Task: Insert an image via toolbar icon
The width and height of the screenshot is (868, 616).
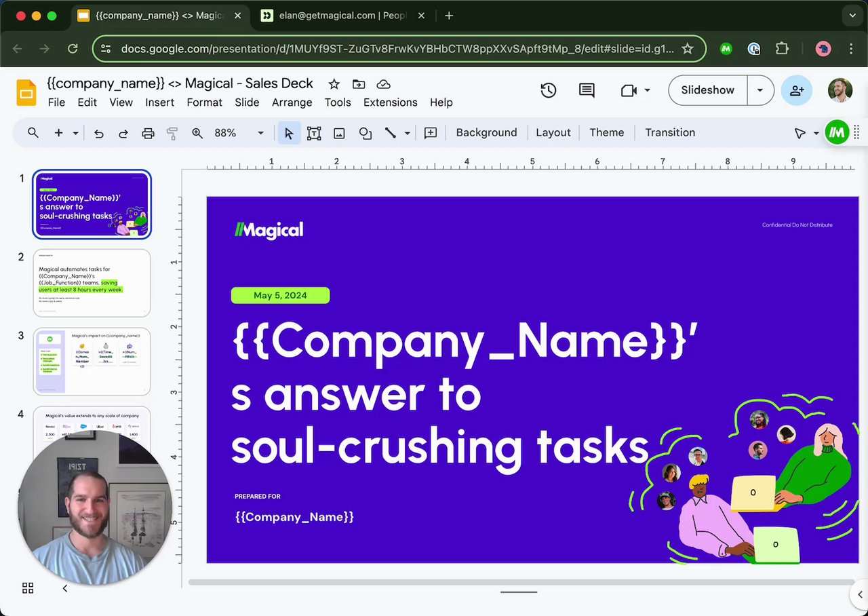Action: 339,133
